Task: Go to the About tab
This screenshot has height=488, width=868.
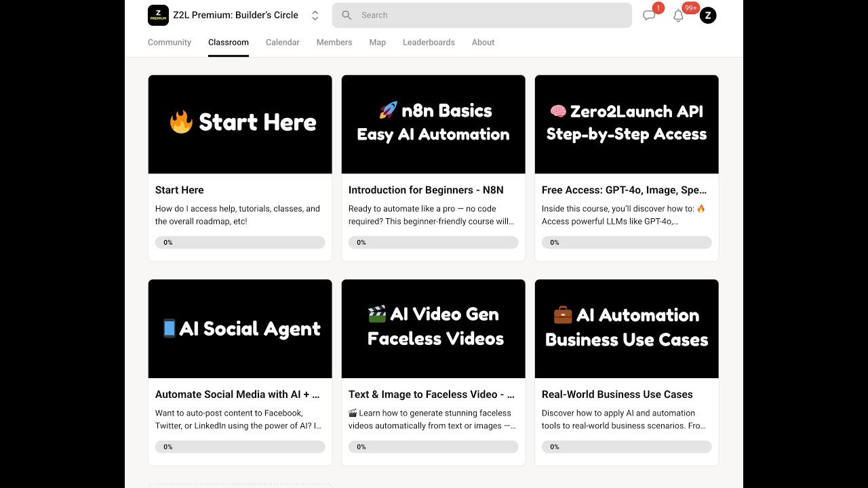Action: tap(483, 42)
